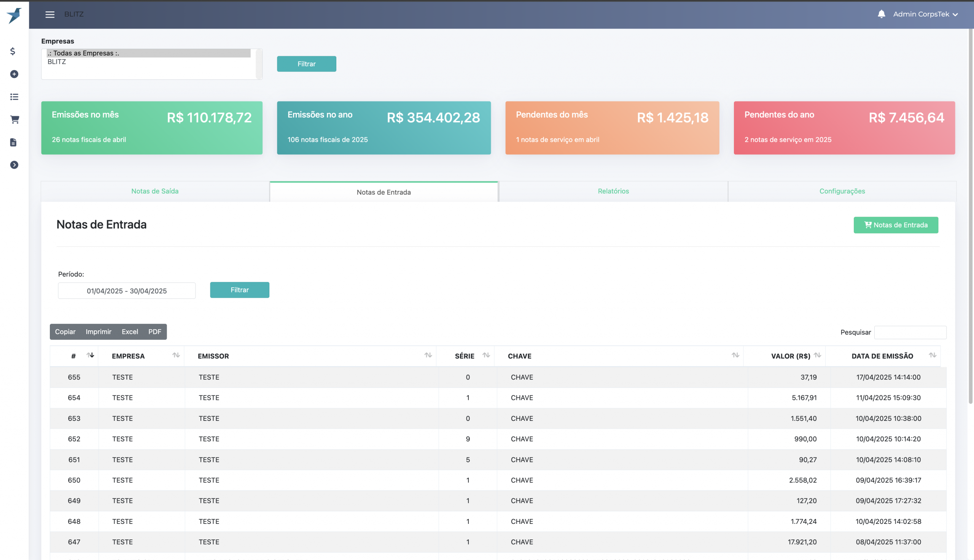
Task: Open the notifications bell
Action: pos(881,14)
